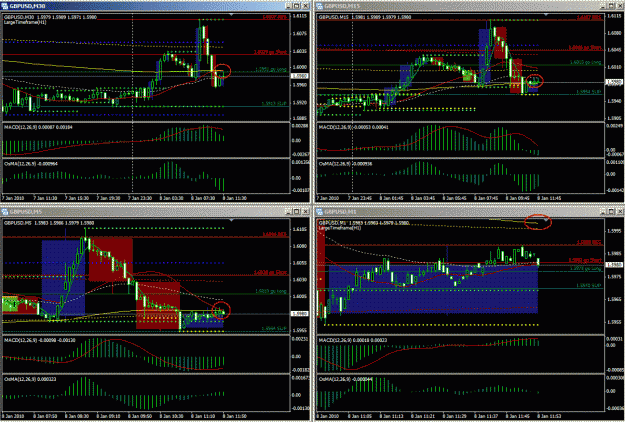Screen dimensions: 625x422
Task: Minimize the GBPUSD,M15 chart window
Action: point(603,6)
